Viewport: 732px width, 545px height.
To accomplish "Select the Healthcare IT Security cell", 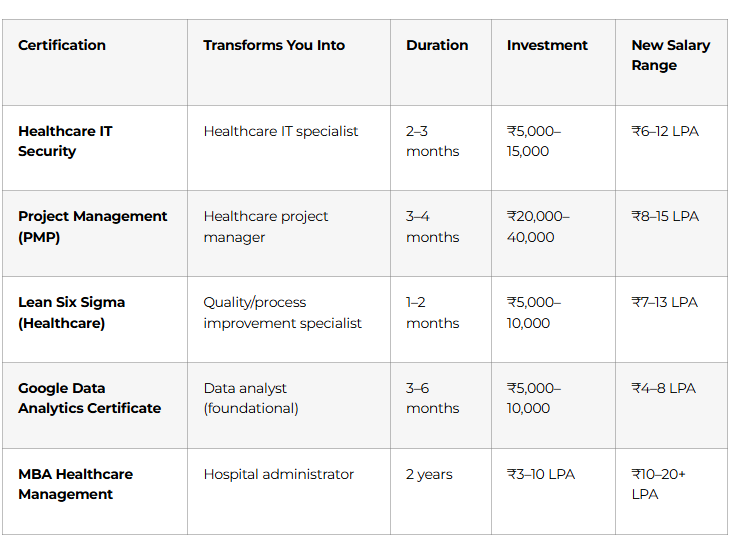I will [x=65, y=141].
